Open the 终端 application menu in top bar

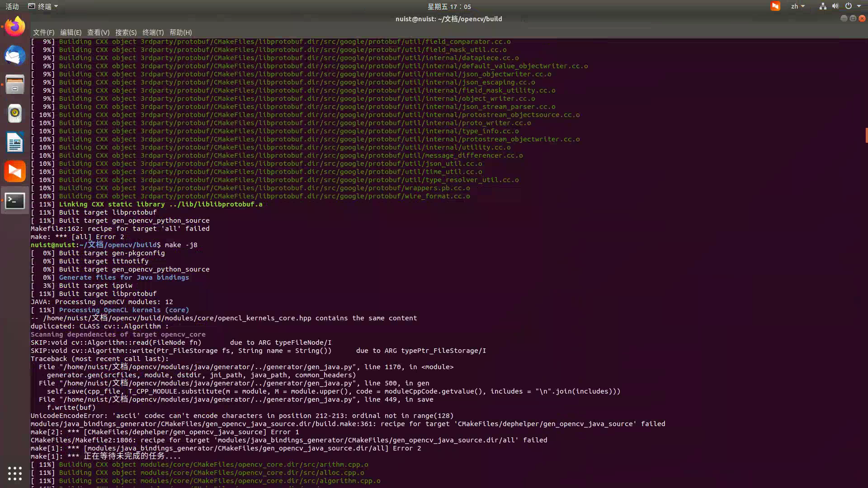click(x=43, y=6)
